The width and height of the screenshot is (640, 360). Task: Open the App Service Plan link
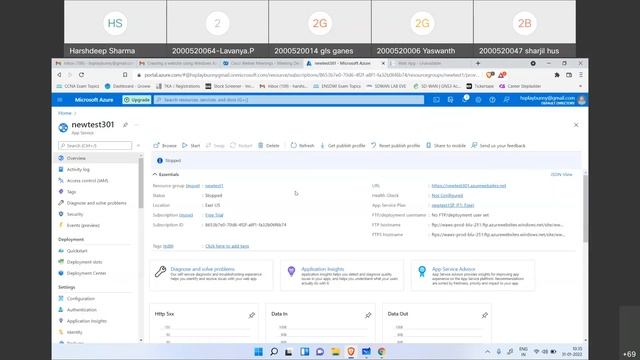pyautogui.click(x=453, y=205)
